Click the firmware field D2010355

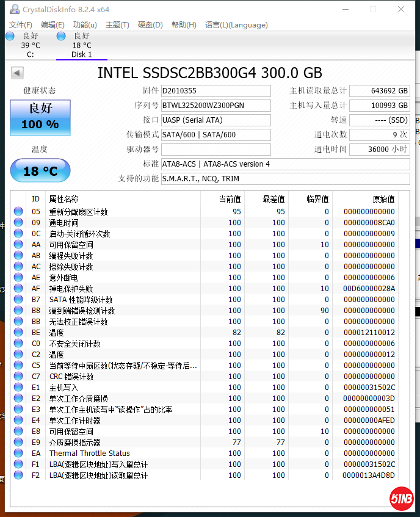click(215, 91)
